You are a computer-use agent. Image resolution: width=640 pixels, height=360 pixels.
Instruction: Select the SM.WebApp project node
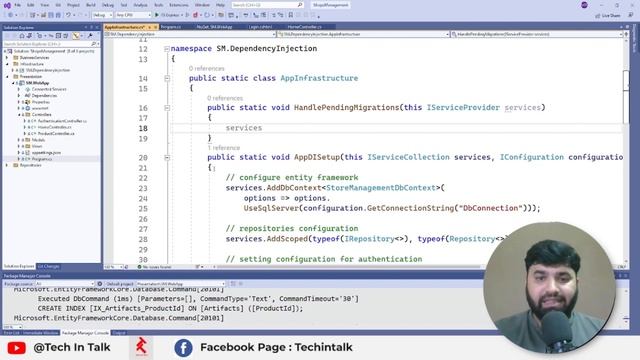pyautogui.click(x=37, y=83)
